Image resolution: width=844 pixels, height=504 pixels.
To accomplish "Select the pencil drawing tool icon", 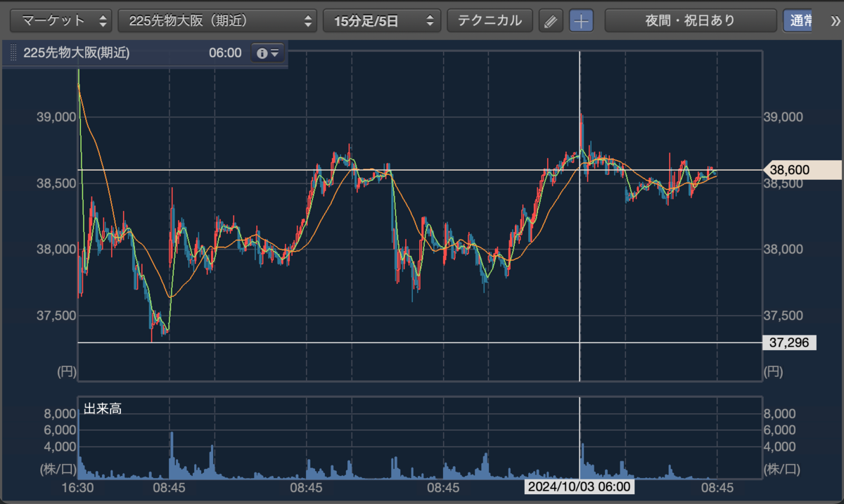I will (x=551, y=21).
